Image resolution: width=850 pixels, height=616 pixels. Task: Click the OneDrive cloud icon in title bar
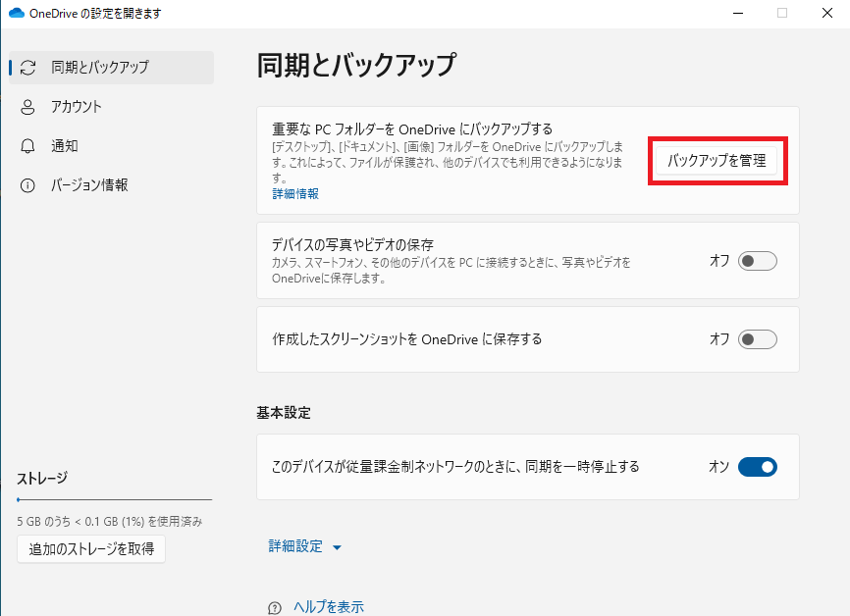(17, 13)
